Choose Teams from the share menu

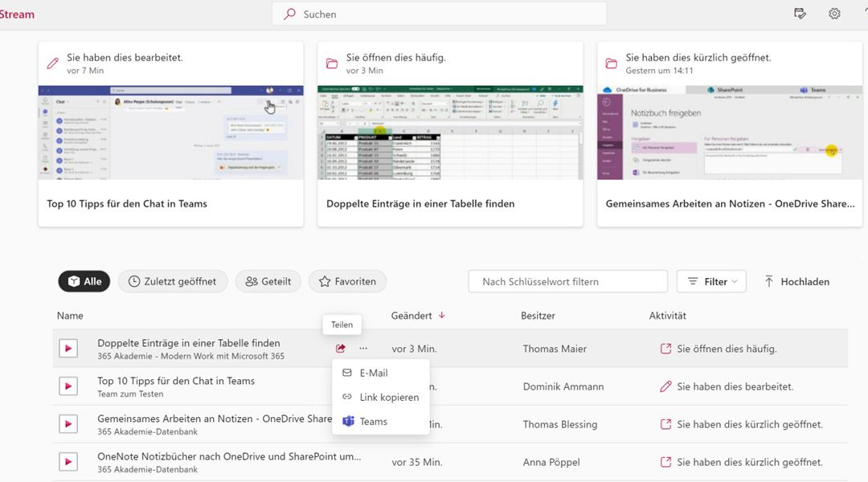pos(380,422)
